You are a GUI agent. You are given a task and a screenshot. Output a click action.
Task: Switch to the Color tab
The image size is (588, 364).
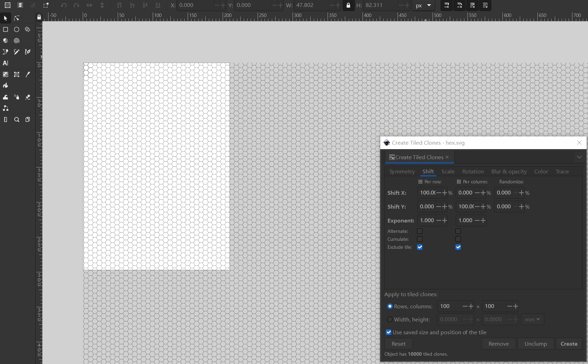pyautogui.click(x=541, y=171)
